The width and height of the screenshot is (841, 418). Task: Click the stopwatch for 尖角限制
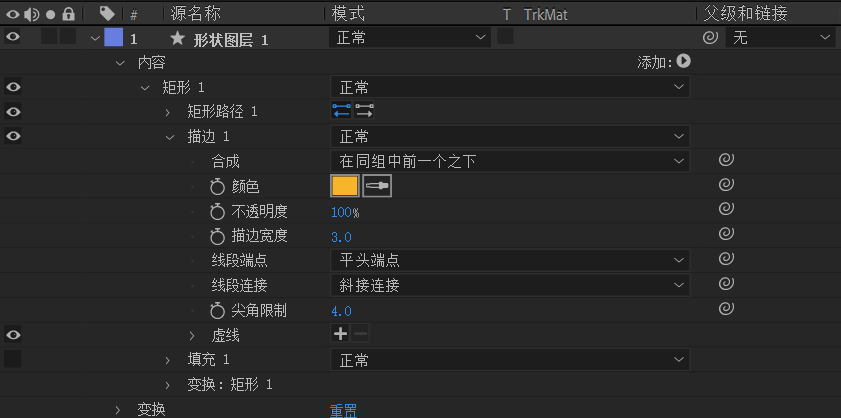[x=218, y=311]
